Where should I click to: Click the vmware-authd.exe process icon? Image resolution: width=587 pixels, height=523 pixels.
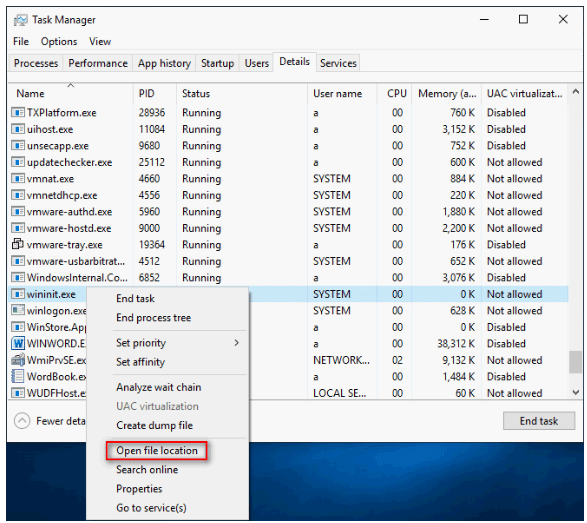click(x=18, y=212)
